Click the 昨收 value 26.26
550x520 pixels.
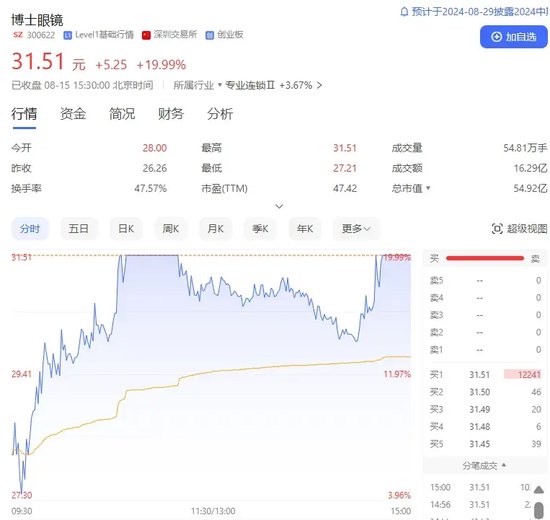[x=155, y=168]
